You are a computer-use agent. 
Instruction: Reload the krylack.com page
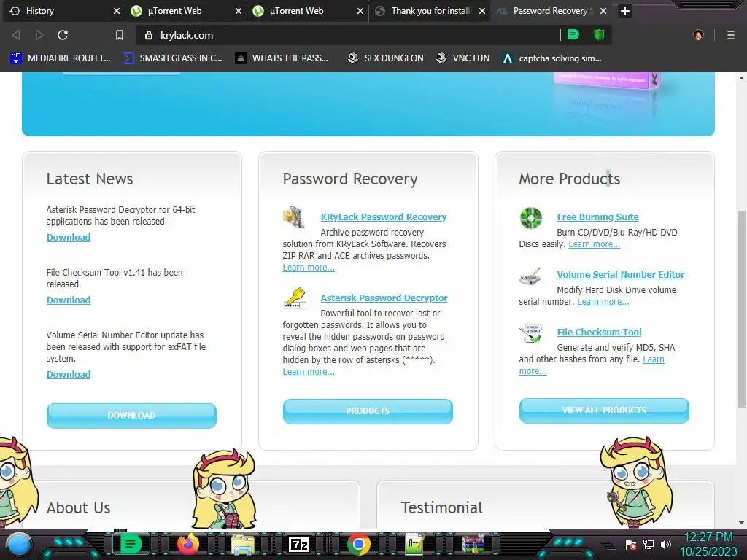click(x=63, y=35)
